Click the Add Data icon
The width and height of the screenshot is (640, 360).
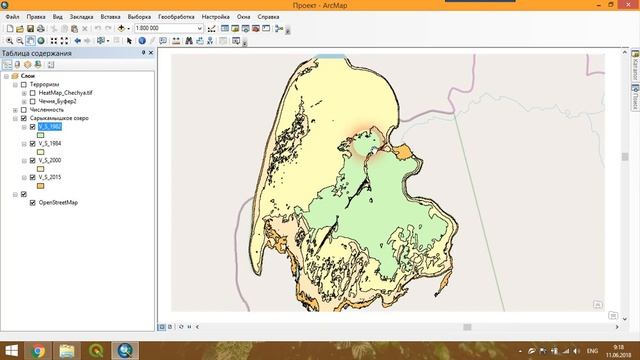tap(121, 29)
